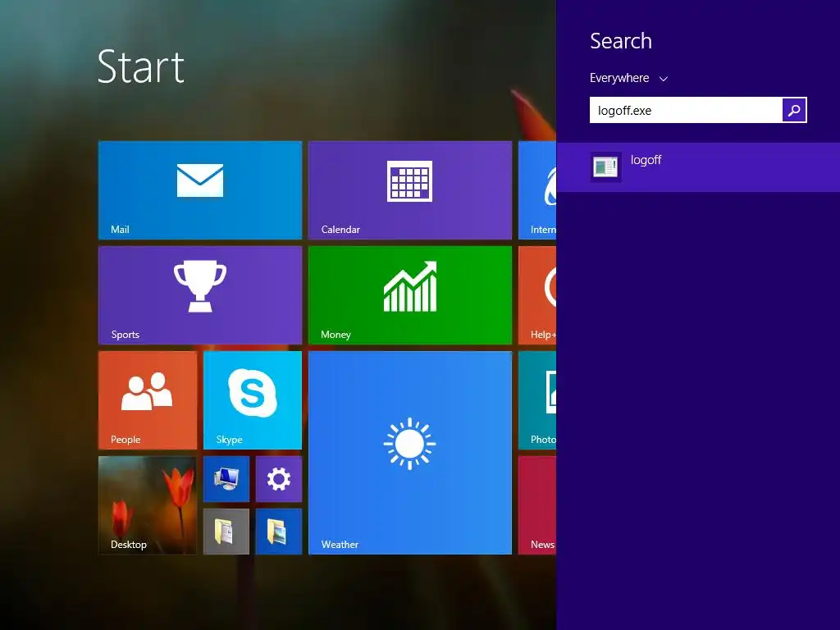Open the News tile
Image resolution: width=840 pixels, height=630 pixels.
(x=537, y=505)
